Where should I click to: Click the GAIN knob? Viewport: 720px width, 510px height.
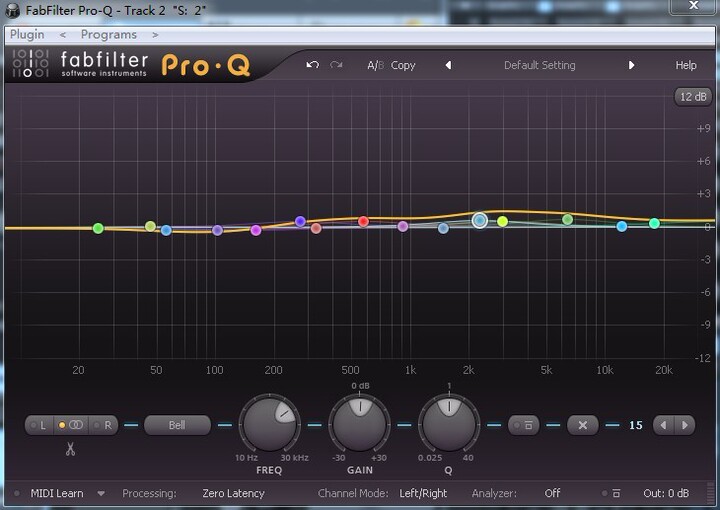point(360,424)
